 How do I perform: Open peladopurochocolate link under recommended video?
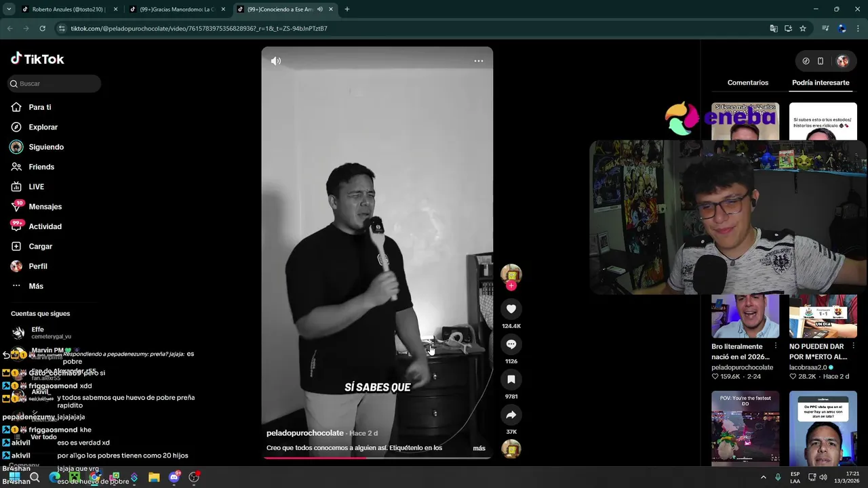coord(742,367)
